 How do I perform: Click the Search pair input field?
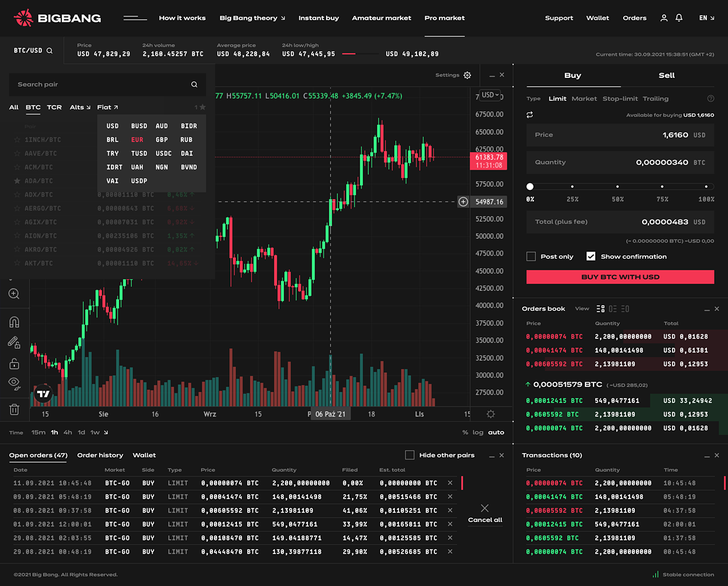108,84
